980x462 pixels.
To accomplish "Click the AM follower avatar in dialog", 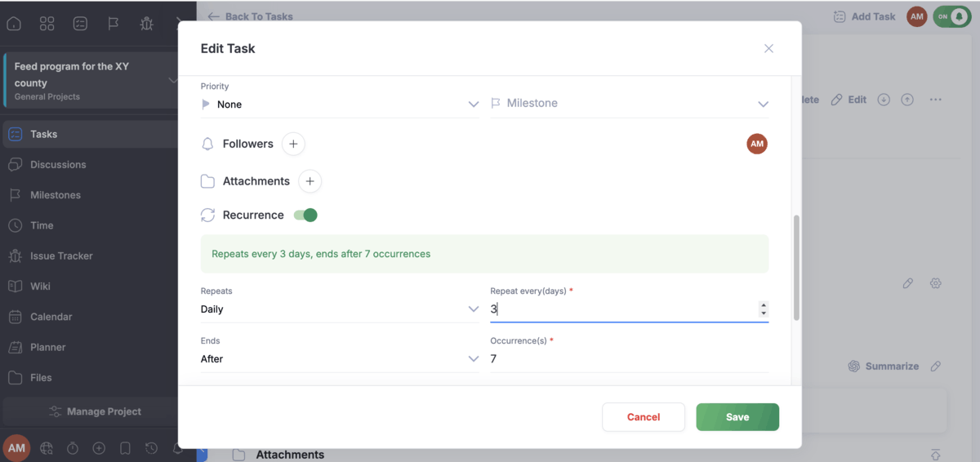I will [757, 144].
